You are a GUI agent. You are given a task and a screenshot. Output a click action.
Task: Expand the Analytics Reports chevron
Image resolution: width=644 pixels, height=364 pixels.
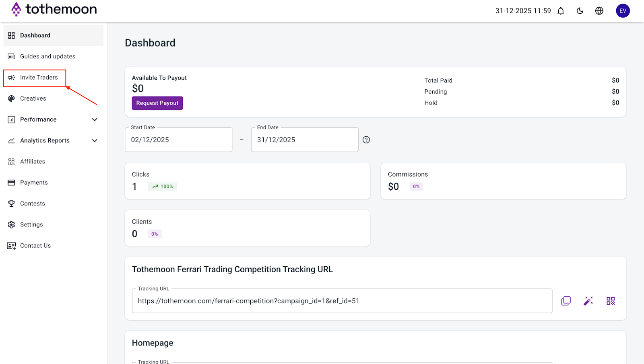pos(95,140)
